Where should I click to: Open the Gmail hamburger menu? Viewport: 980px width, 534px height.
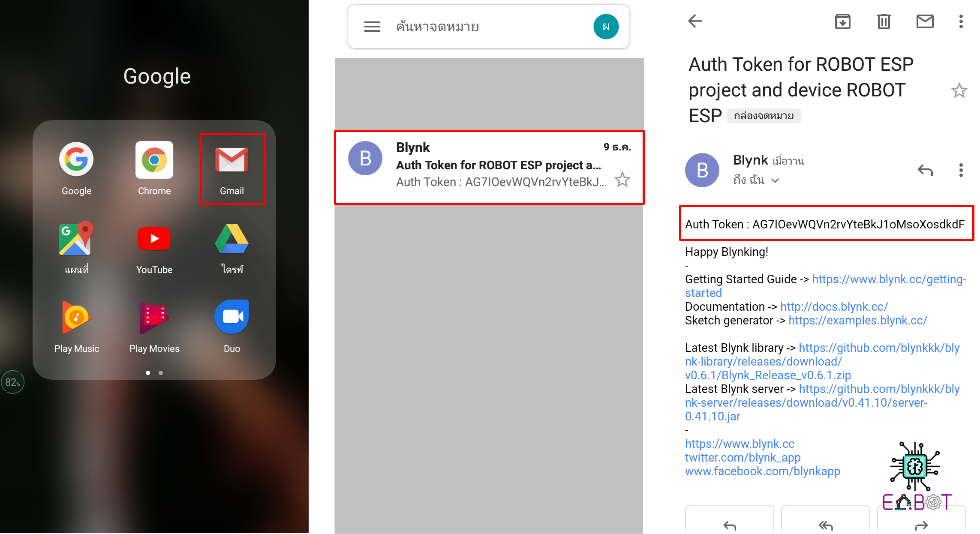pos(372,27)
